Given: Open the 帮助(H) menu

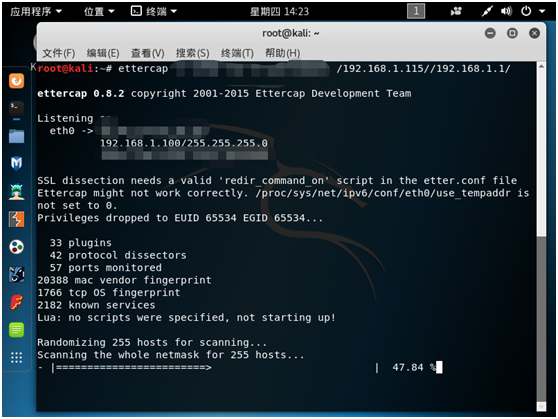Looking at the screenshot, I should (x=283, y=53).
